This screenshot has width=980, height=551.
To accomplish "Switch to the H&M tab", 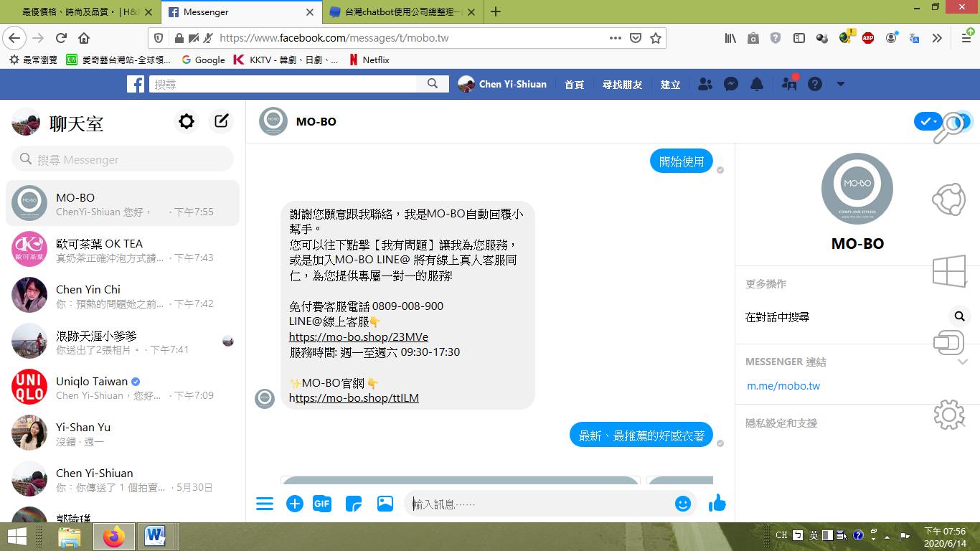I will click(x=80, y=11).
